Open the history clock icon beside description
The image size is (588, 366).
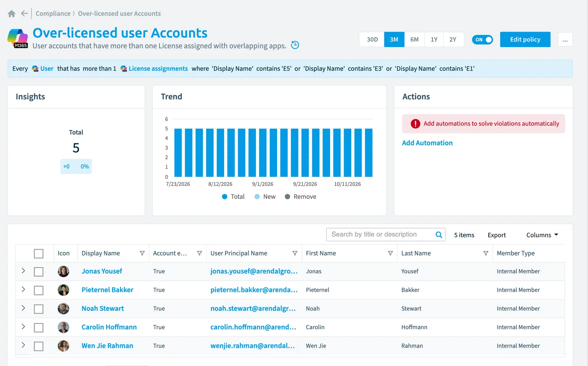(295, 45)
